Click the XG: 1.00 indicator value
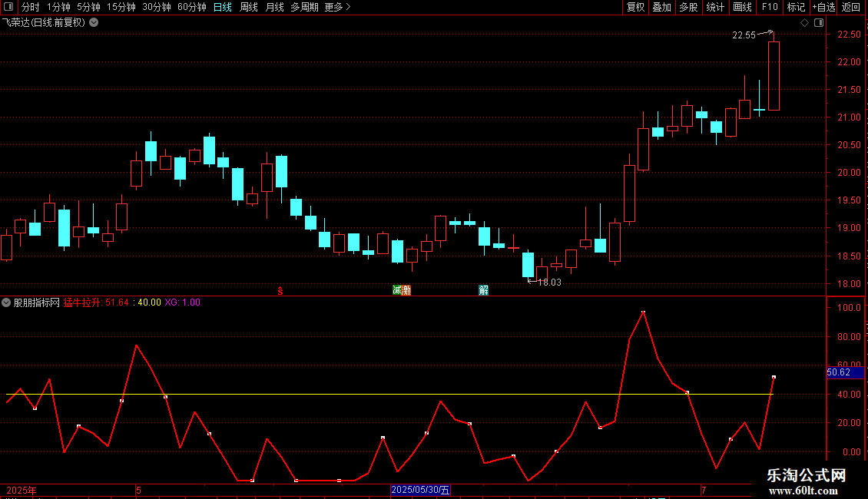The width and height of the screenshot is (868, 499). [183, 302]
